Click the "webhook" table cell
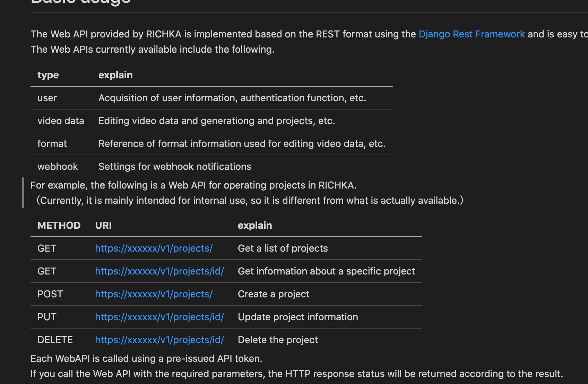588x384 pixels. pyautogui.click(x=58, y=166)
